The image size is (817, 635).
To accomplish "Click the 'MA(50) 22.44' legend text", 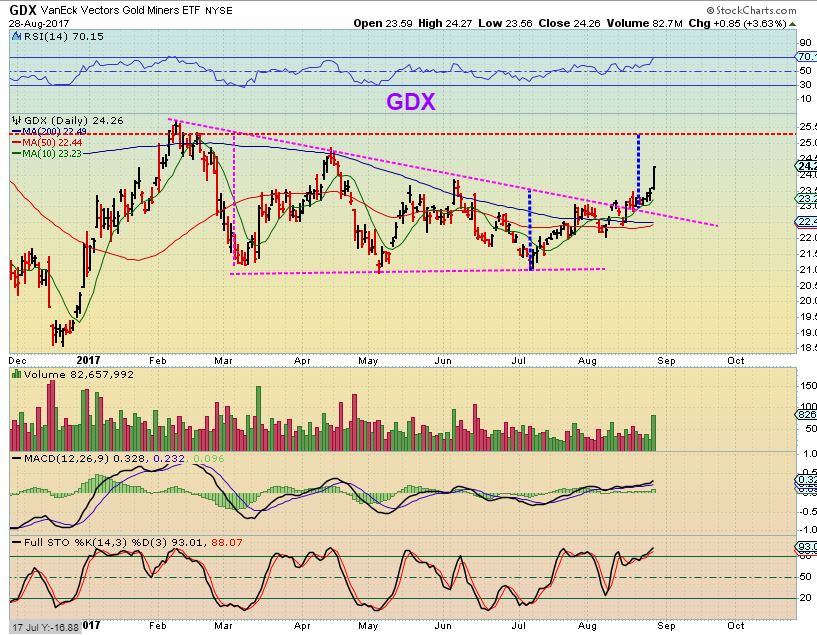I will 52,142.
